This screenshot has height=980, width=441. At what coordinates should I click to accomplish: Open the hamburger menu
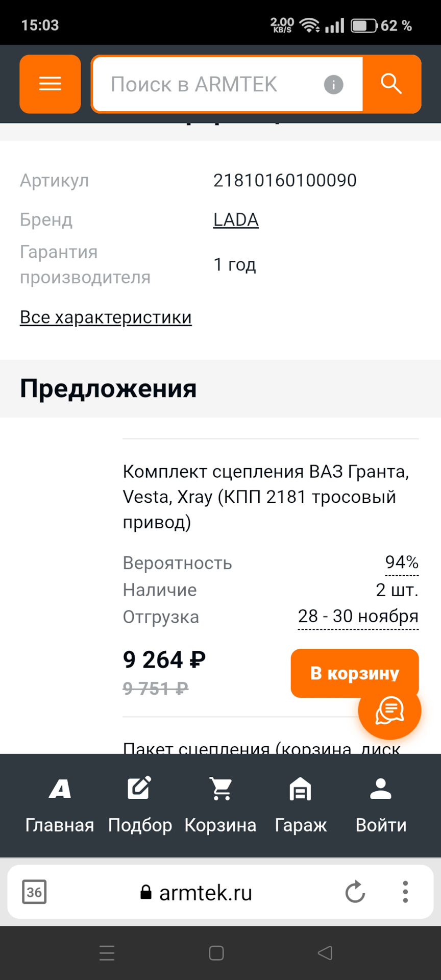tap(50, 84)
